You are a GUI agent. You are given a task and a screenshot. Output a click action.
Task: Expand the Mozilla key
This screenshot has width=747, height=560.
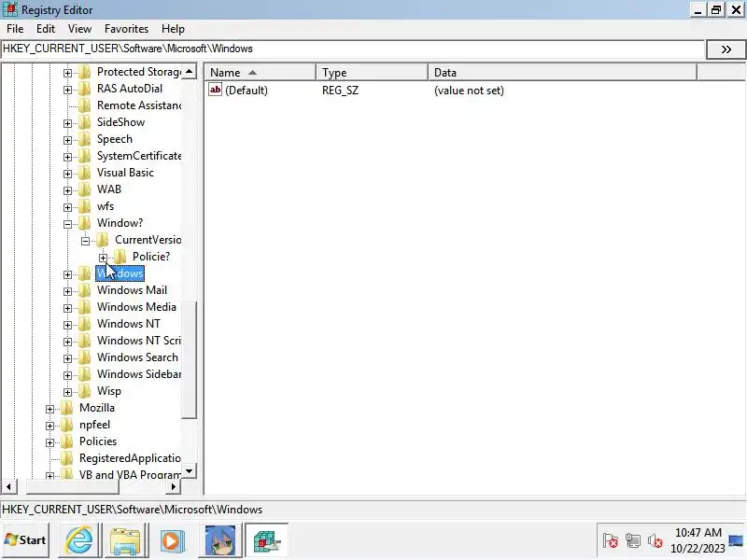tap(50, 409)
